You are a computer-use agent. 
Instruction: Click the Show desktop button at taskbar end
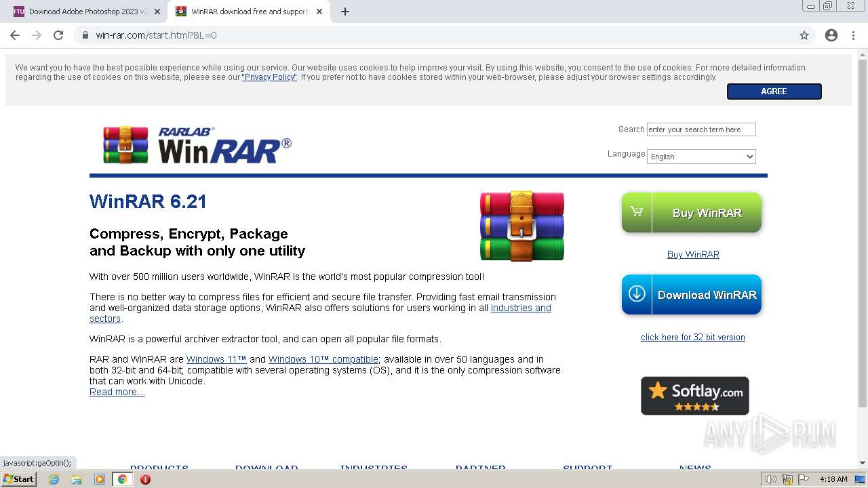click(860, 479)
